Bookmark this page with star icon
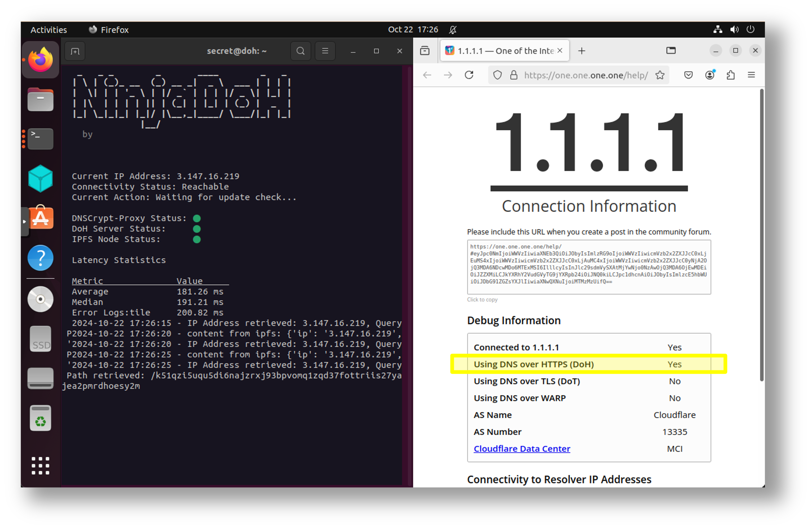The image size is (812, 530). click(x=660, y=75)
